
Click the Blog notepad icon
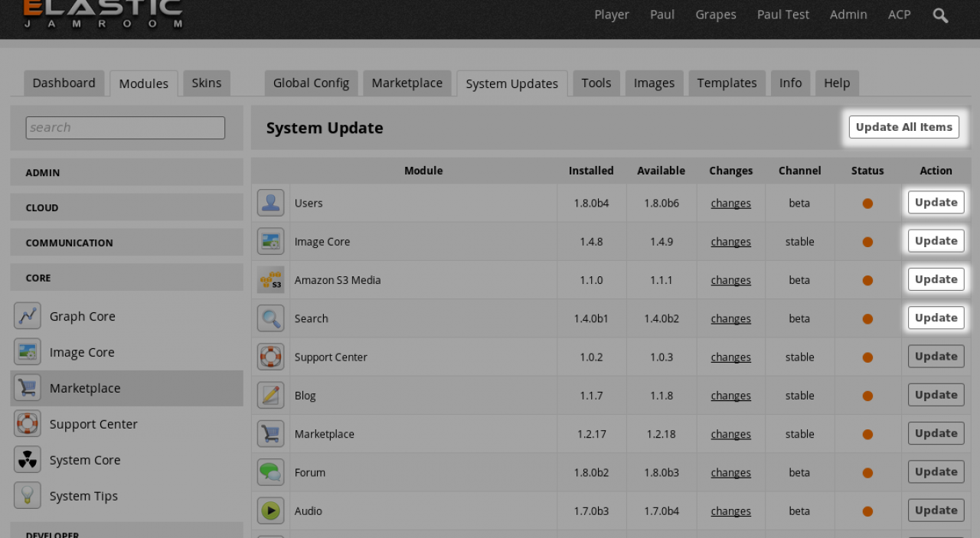coord(270,396)
